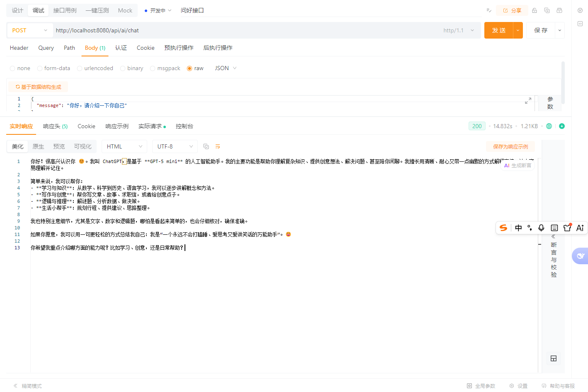Open the circled V icon in right sidebar
Screen dimensions: 588x392
[580, 10]
